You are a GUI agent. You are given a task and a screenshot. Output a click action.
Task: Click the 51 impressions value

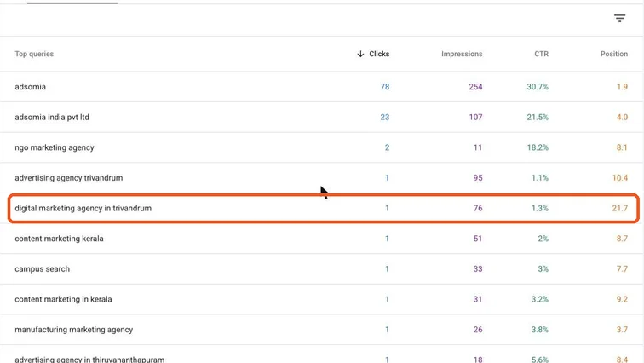pos(478,239)
